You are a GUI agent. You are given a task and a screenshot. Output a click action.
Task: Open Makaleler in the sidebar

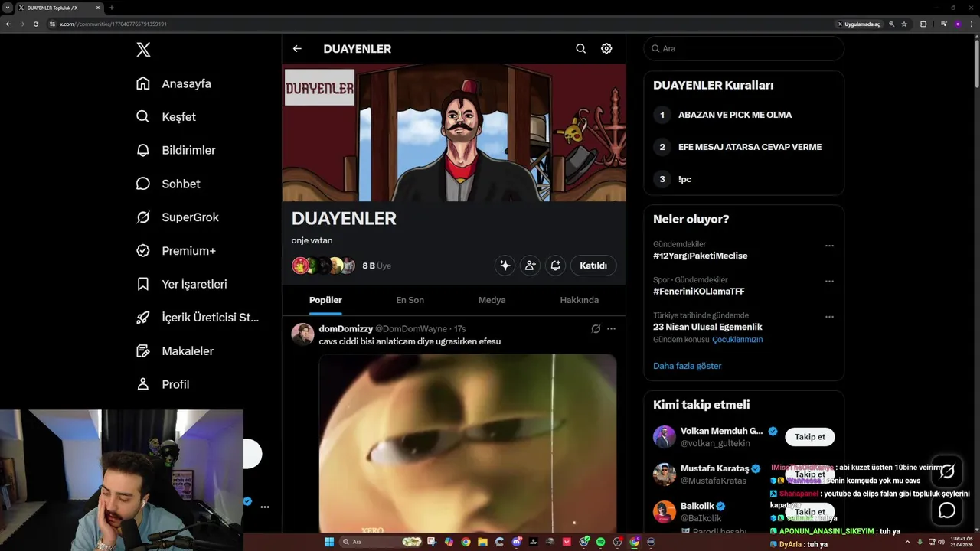point(175,351)
